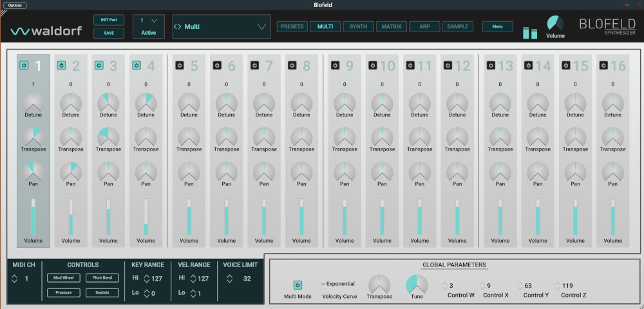Toggle the Multi Mode switch
This screenshot has height=309, width=644.
(x=298, y=285)
